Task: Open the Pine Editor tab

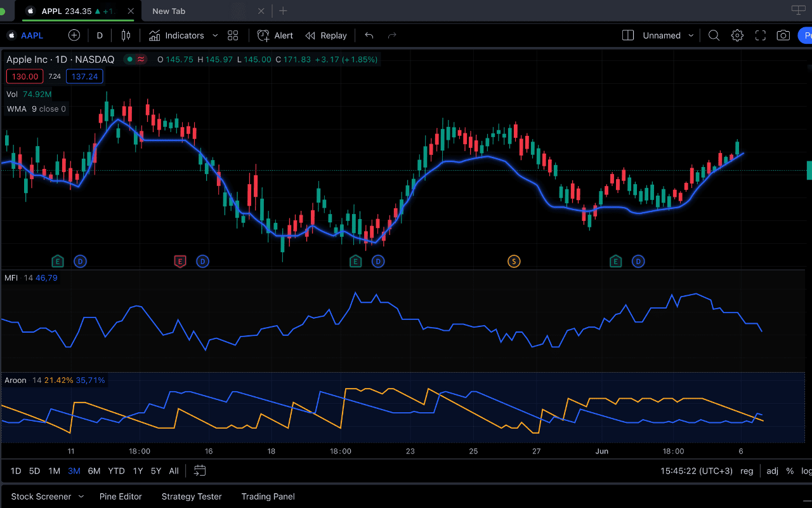Action: (121, 497)
